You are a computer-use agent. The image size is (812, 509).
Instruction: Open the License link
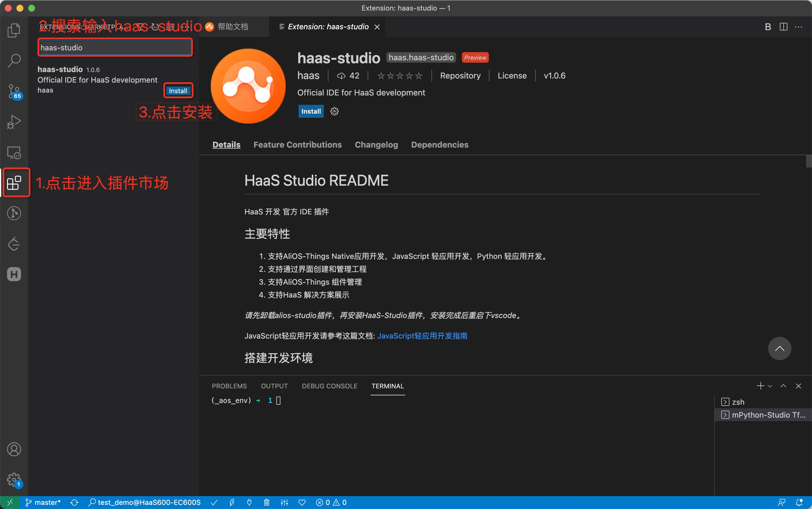(512, 76)
